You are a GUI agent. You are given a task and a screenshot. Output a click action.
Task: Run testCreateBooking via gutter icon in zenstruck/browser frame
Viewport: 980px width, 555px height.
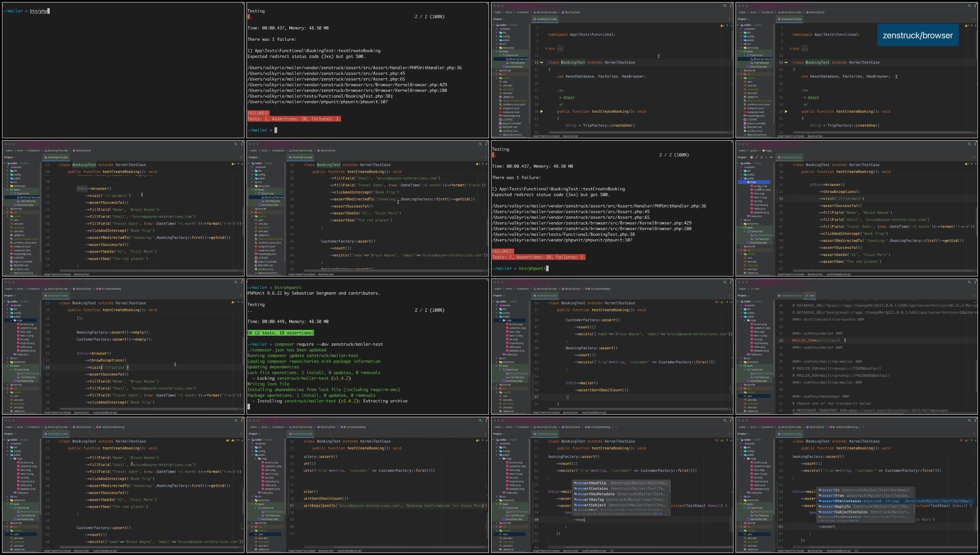[x=786, y=112]
